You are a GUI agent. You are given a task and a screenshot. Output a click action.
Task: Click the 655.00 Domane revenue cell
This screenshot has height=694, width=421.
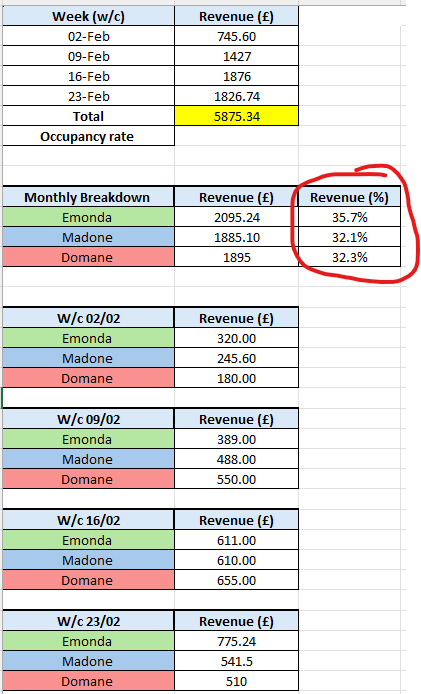coord(236,580)
